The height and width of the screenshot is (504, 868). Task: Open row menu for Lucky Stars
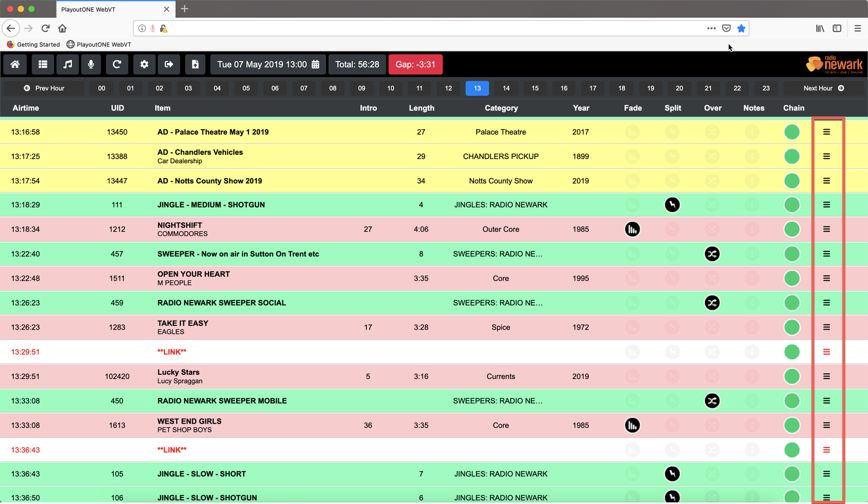(827, 376)
